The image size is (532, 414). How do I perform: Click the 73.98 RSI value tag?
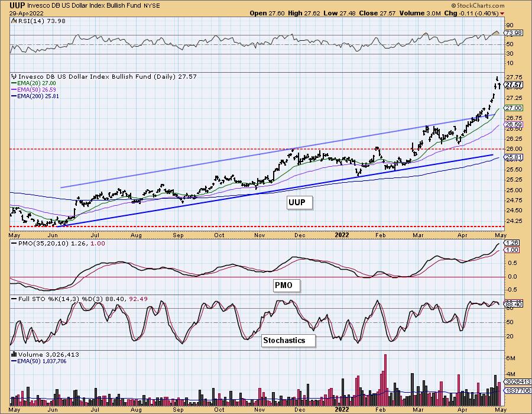point(513,33)
